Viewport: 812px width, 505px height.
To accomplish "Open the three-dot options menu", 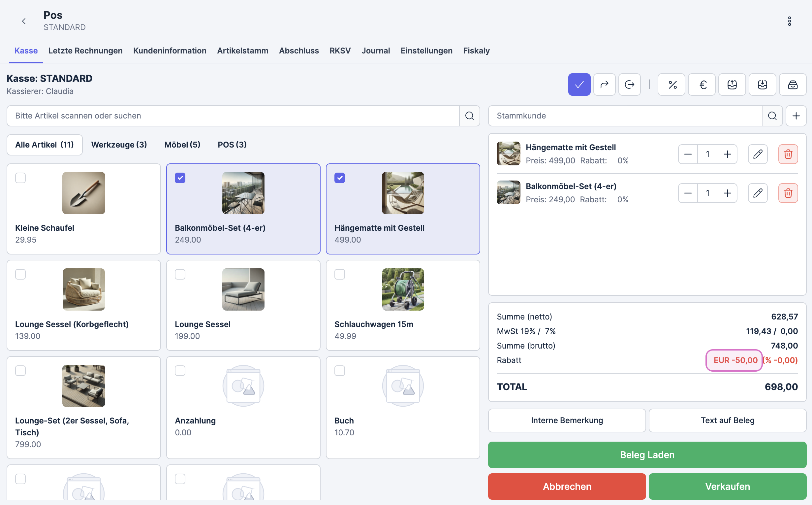I will (789, 21).
